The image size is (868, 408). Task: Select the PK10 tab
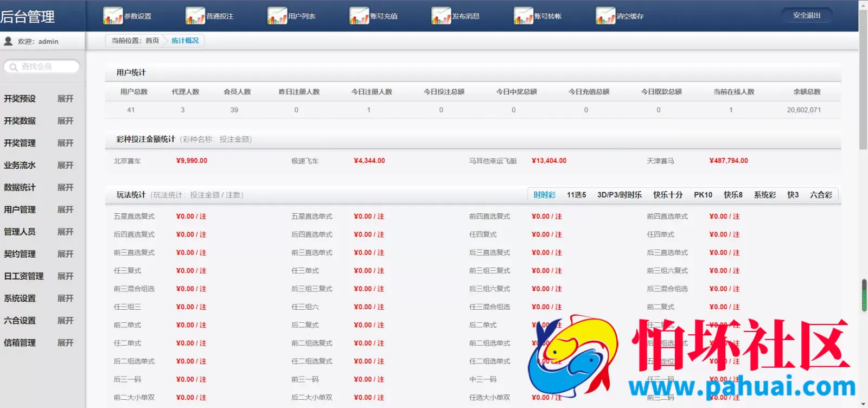point(703,195)
